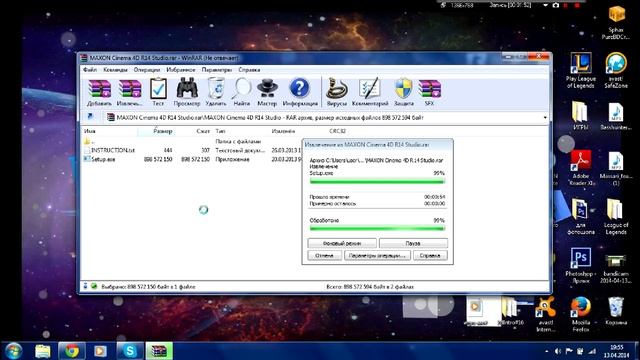Open the Избранное menu
The image size is (640, 360).
(181, 70)
